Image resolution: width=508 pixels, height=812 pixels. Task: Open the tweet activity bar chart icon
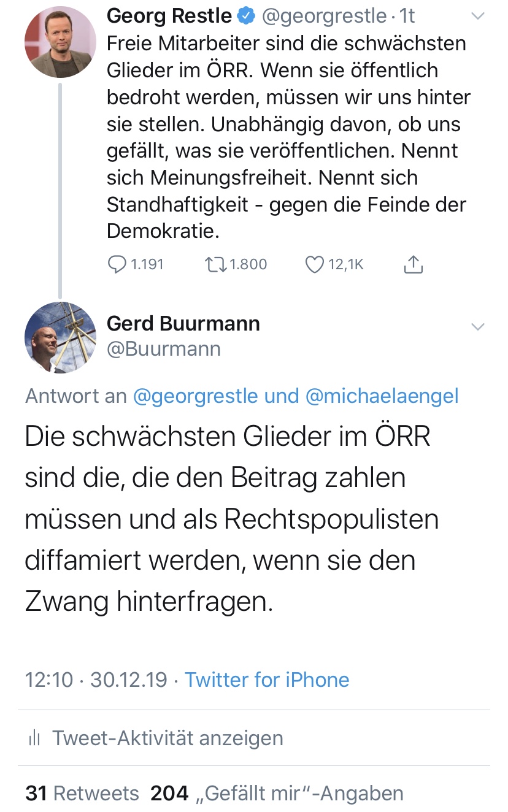click(35, 738)
